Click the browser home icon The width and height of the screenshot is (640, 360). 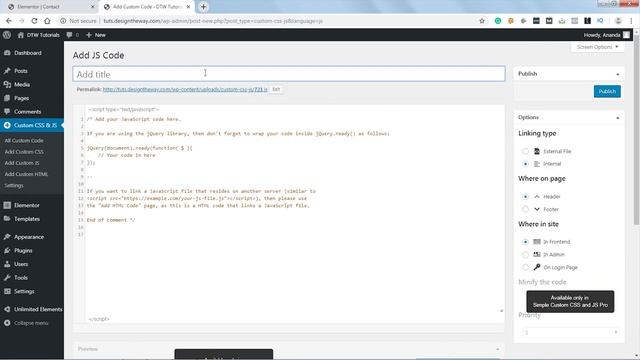pyautogui.click(x=47, y=21)
